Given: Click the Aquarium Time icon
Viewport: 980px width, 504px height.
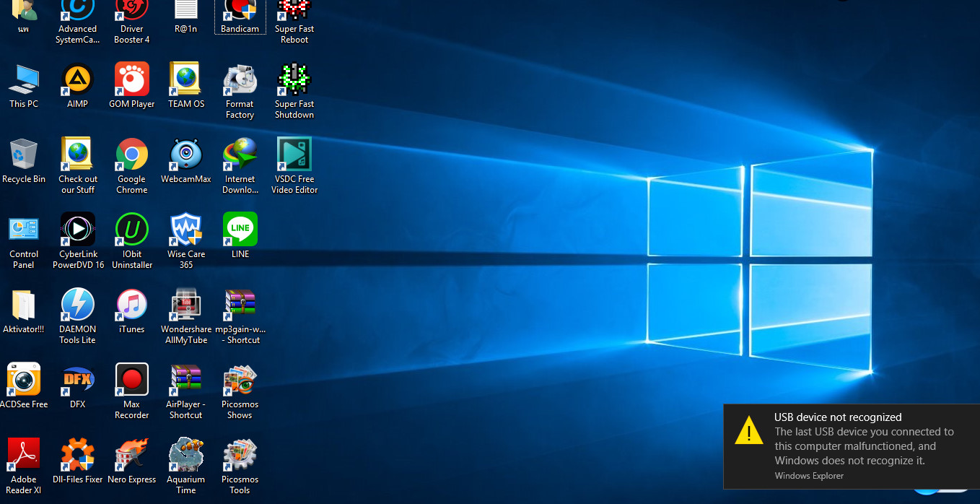Looking at the screenshot, I should (186, 455).
